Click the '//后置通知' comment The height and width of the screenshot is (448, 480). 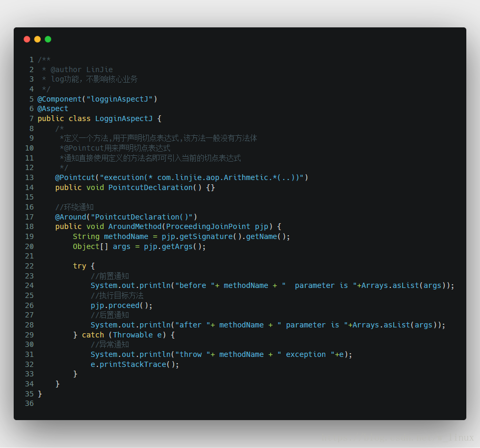pos(110,315)
